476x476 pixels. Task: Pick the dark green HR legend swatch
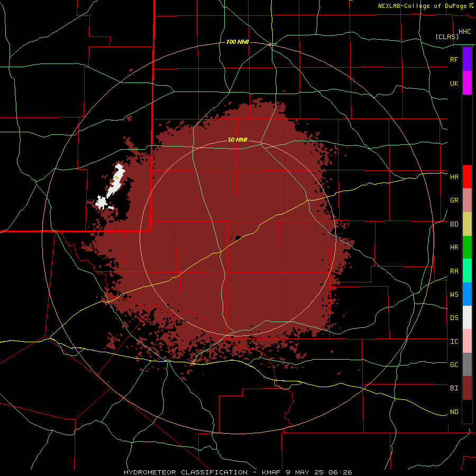coord(467,248)
